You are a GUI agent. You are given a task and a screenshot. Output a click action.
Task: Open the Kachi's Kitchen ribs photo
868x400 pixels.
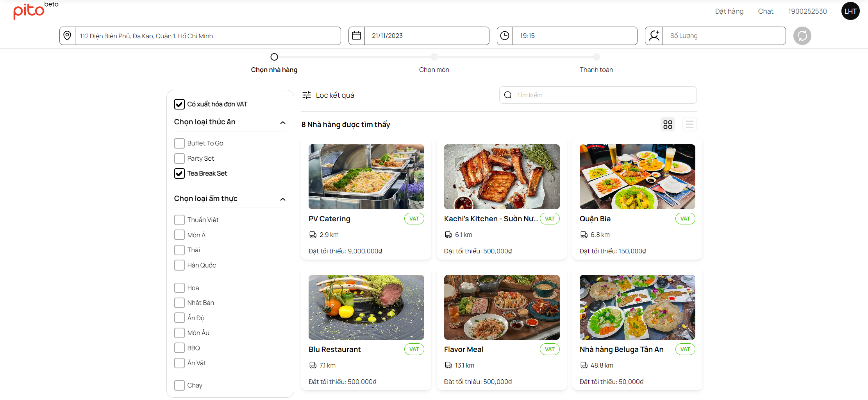[x=502, y=177]
